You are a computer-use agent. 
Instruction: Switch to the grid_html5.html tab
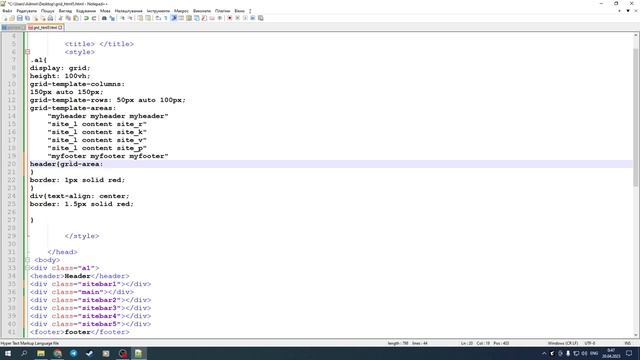44,27
